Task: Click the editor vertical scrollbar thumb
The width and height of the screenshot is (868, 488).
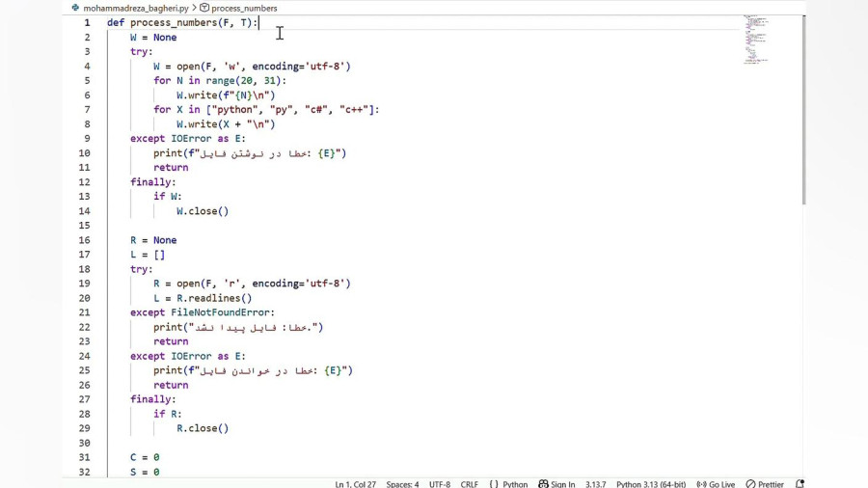Action: [803, 110]
